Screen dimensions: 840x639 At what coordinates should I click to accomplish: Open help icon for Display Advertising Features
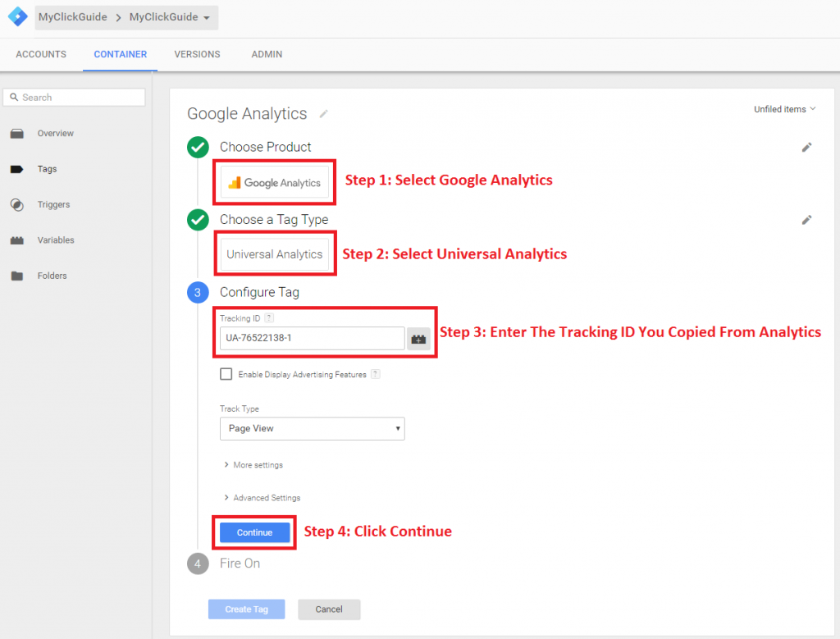pyautogui.click(x=375, y=374)
